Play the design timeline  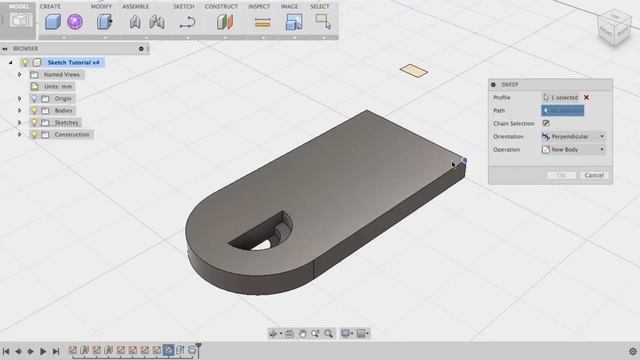click(x=43, y=351)
